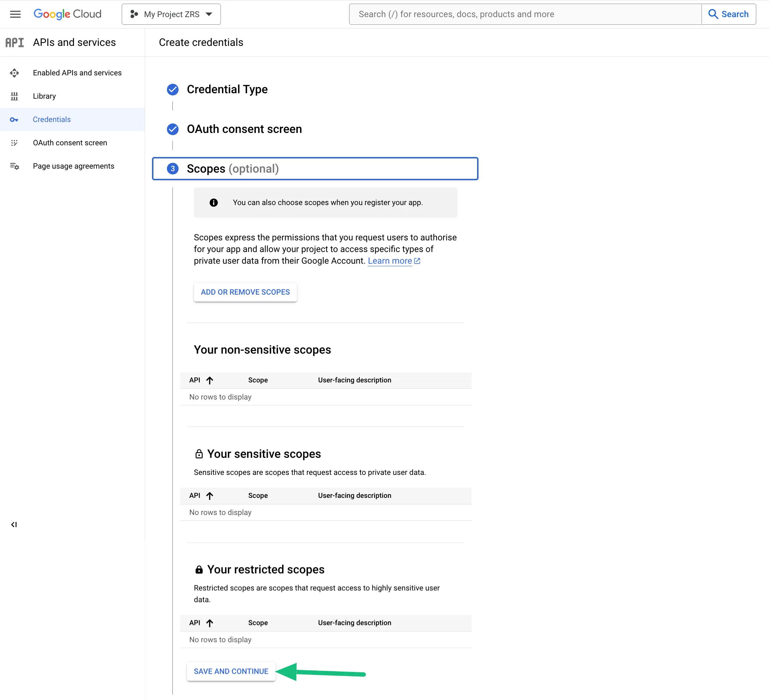This screenshot has width=769, height=700.
Task: Expand the OAuth consent screen step
Action: [x=244, y=129]
